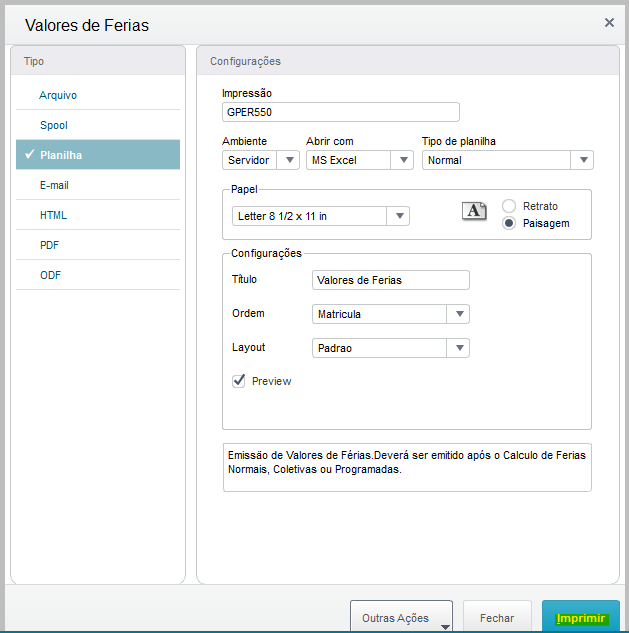Screen dimensions: 629x633
Task: Click the Configurações panel header
Action: [x=408, y=61]
